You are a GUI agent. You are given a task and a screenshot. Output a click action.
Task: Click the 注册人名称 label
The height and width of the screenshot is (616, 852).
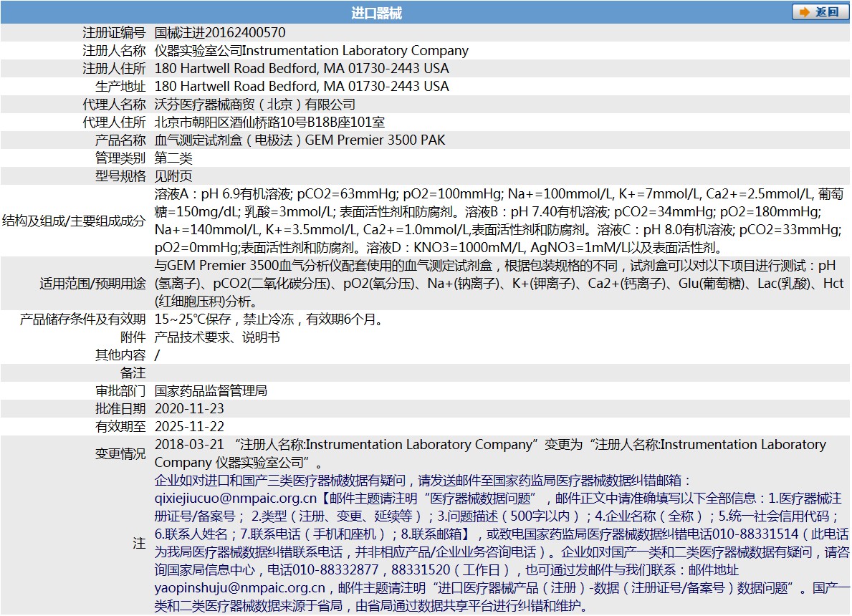pos(114,51)
